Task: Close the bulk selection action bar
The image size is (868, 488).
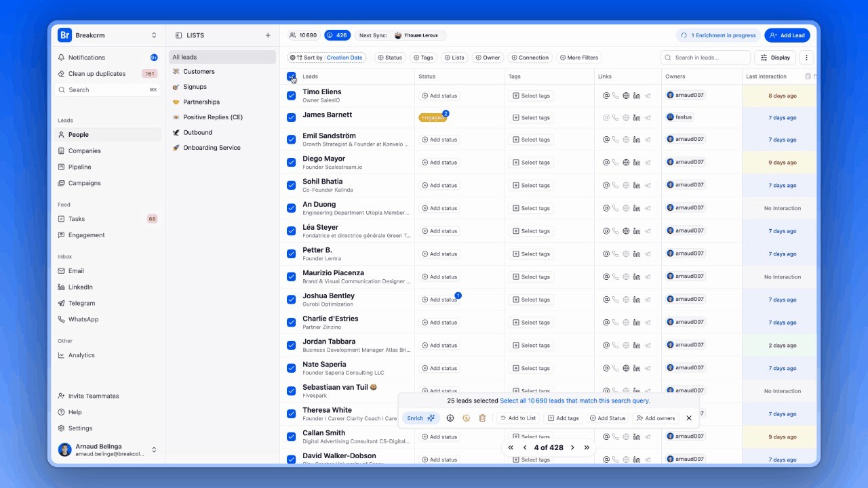Action: click(x=689, y=418)
